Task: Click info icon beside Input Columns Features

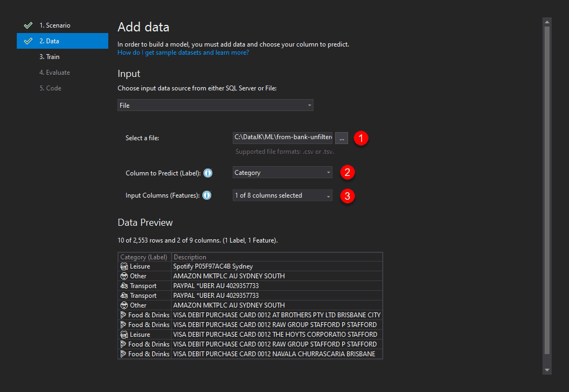Action: (206, 195)
